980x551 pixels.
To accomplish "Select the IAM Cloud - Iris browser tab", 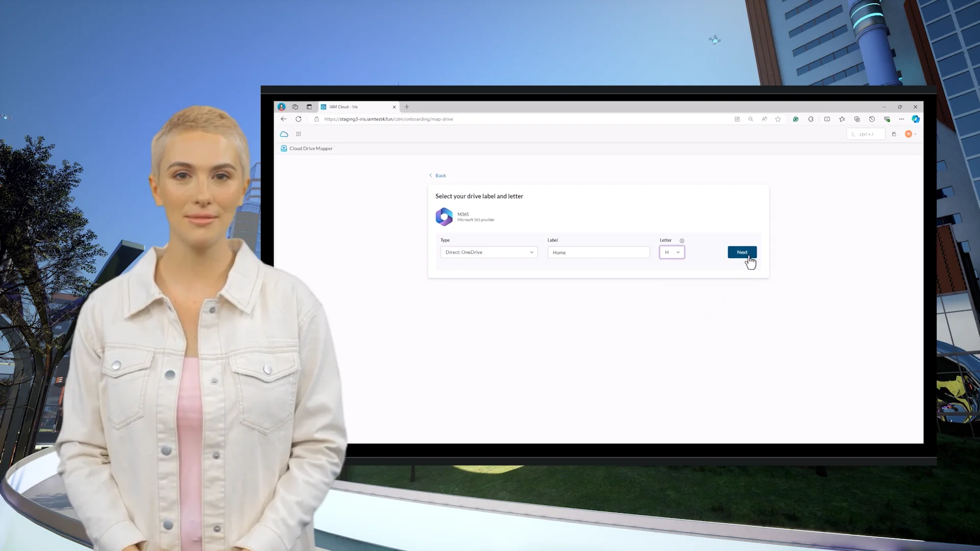I will [x=352, y=107].
